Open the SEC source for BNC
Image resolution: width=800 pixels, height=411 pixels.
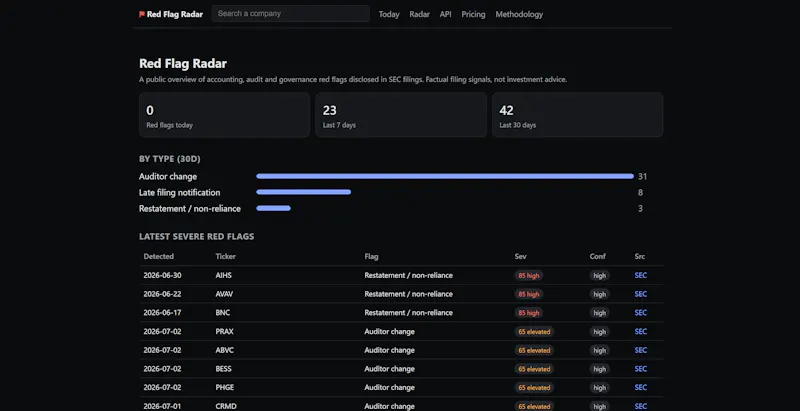click(641, 313)
